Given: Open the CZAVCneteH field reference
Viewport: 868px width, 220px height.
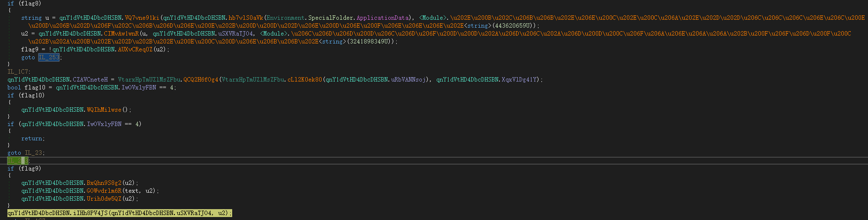Looking at the screenshot, I should click(x=90, y=80).
